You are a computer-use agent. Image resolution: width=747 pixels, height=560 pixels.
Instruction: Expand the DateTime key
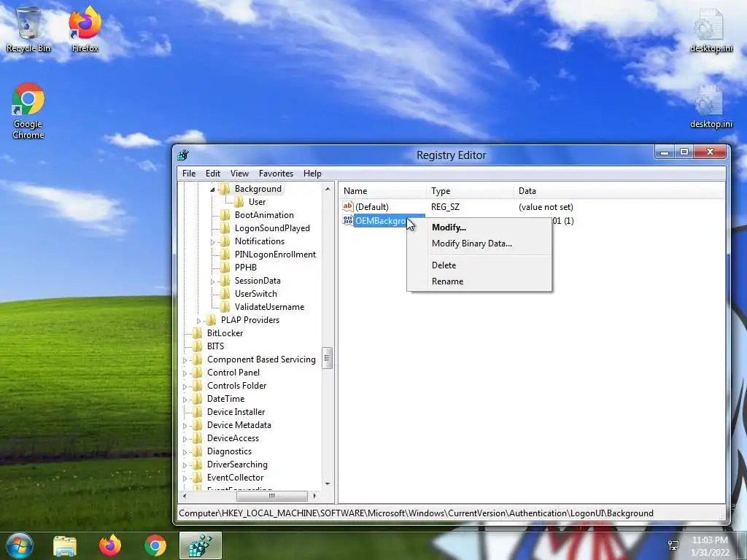point(185,400)
